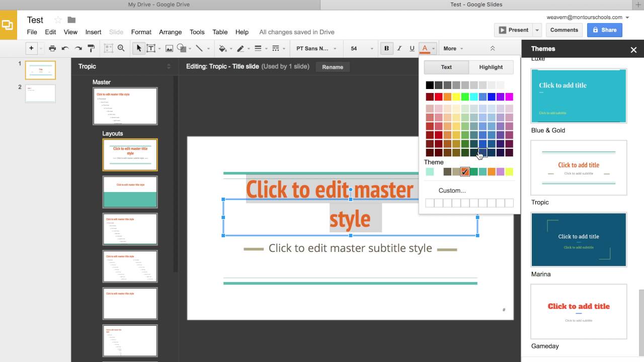Click the Rename button
The width and height of the screenshot is (644, 362).
tap(333, 67)
